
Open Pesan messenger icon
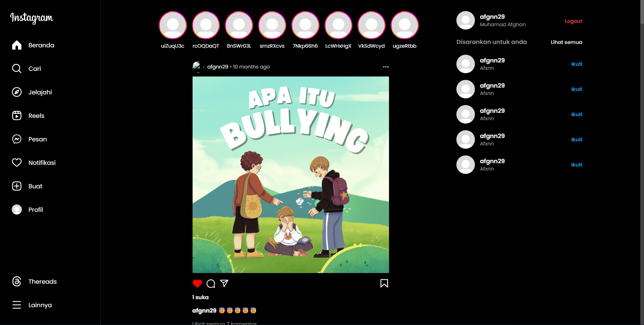coord(17,139)
